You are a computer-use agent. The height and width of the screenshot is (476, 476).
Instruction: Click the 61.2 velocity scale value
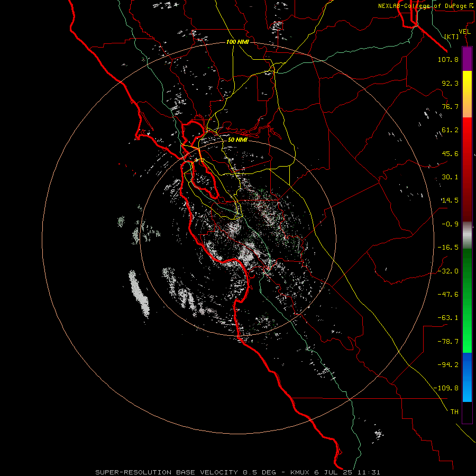coord(450,130)
